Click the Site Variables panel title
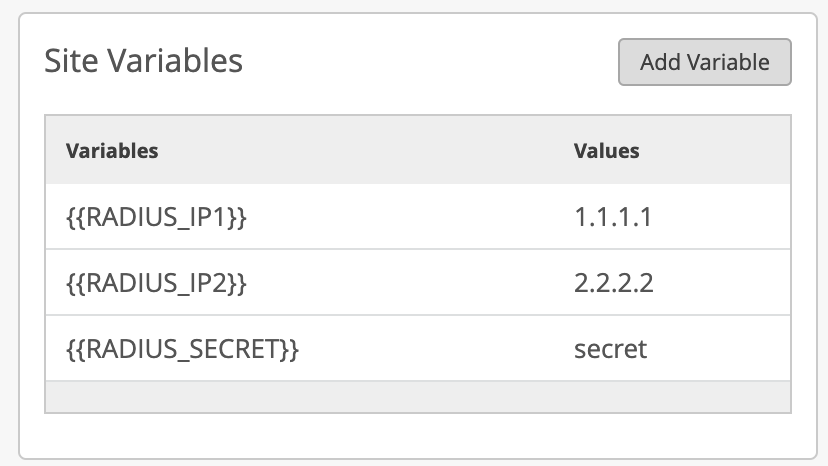This screenshot has width=828, height=466. [x=144, y=60]
